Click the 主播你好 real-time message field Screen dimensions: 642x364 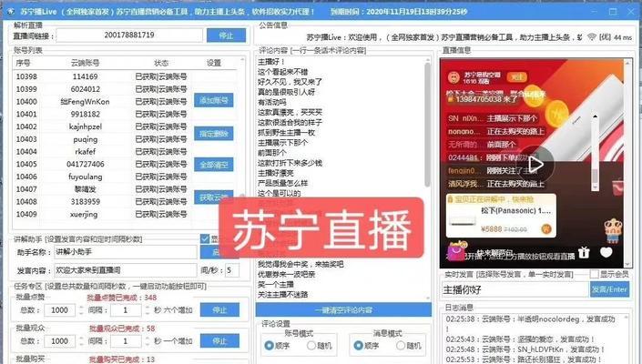515,290
